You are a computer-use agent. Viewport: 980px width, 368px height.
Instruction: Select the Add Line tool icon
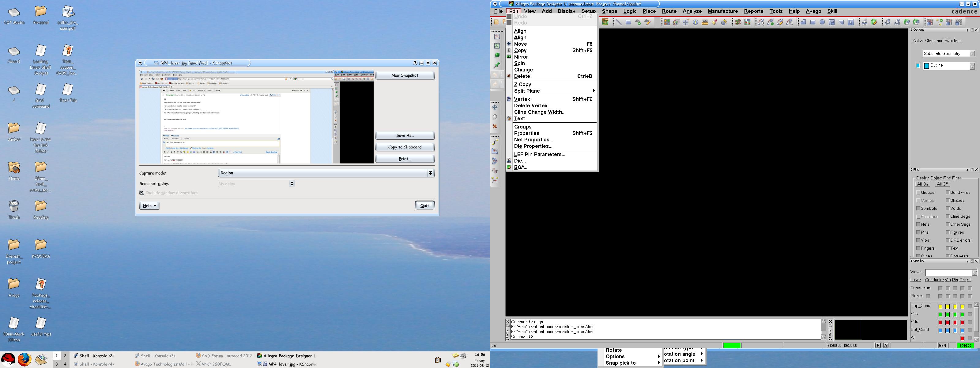tap(619, 22)
